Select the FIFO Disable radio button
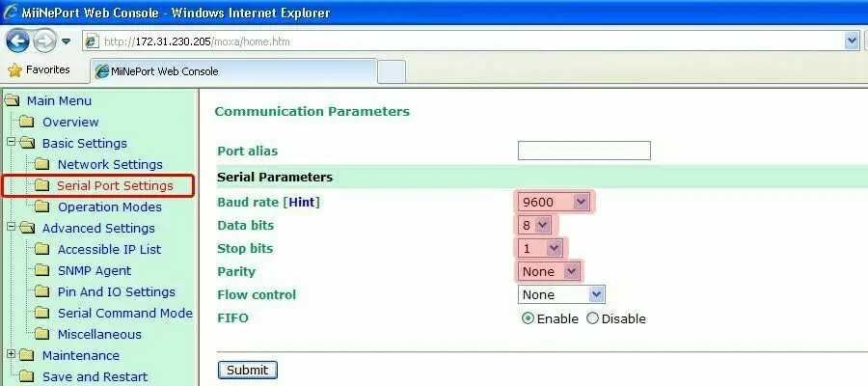The height and width of the screenshot is (386, 868). point(592,318)
